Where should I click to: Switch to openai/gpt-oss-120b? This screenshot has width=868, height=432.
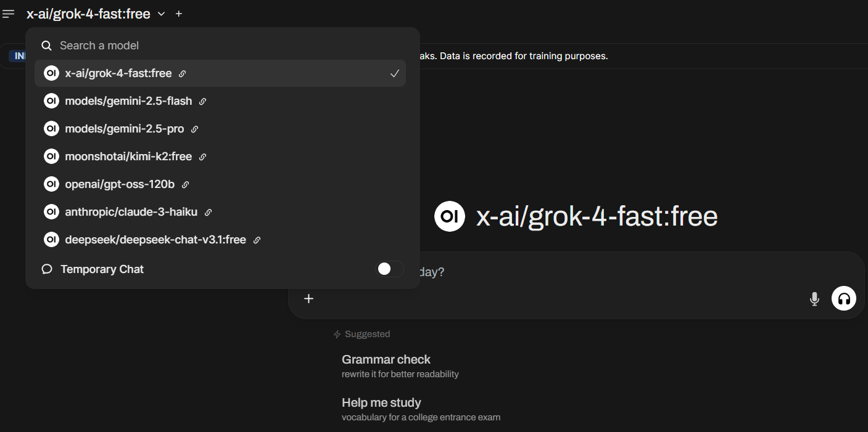click(x=220, y=184)
